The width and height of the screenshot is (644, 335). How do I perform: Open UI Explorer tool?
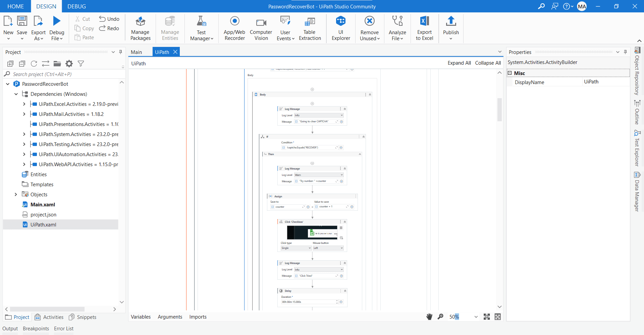[341, 28]
